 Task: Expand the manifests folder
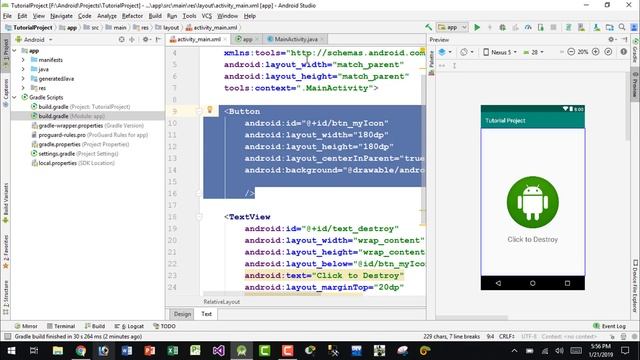(x=23, y=60)
